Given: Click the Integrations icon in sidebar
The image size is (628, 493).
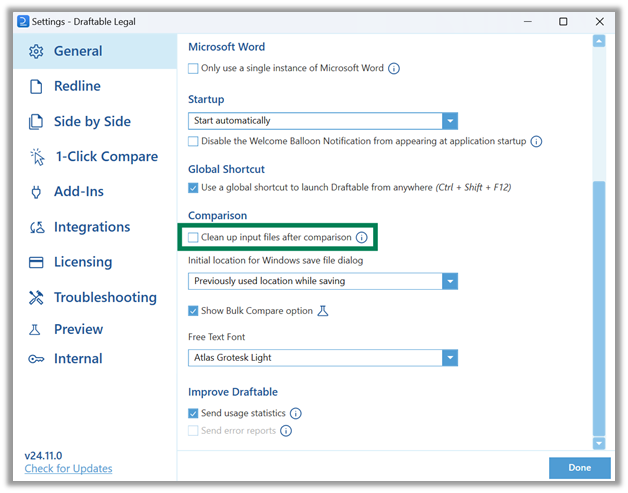Looking at the screenshot, I should tap(37, 227).
